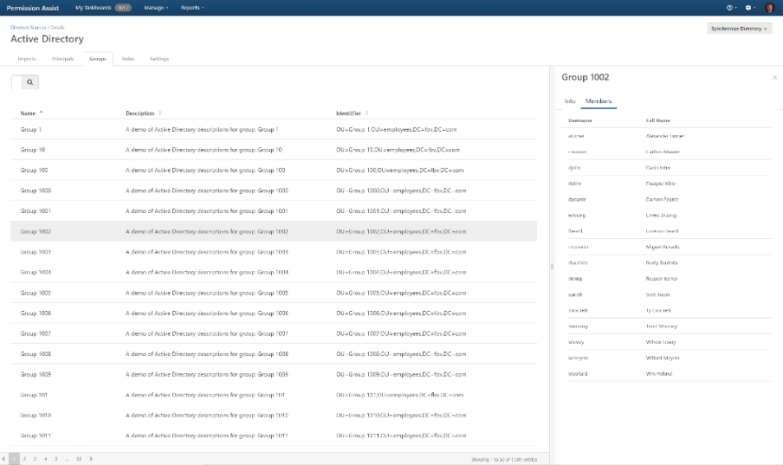Image resolution: width=783 pixels, height=465 pixels.
Task: Open the Reports dropdown menu
Action: (193, 7)
